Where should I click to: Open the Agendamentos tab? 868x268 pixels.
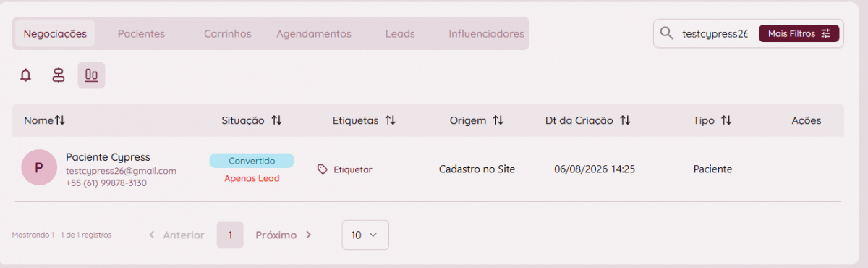[314, 33]
